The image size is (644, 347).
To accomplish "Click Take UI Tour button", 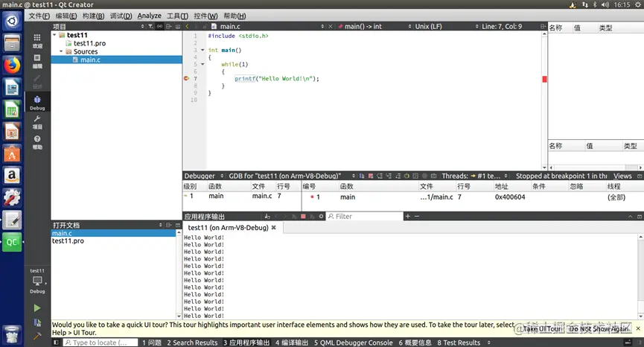I will click(x=543, y=328).
